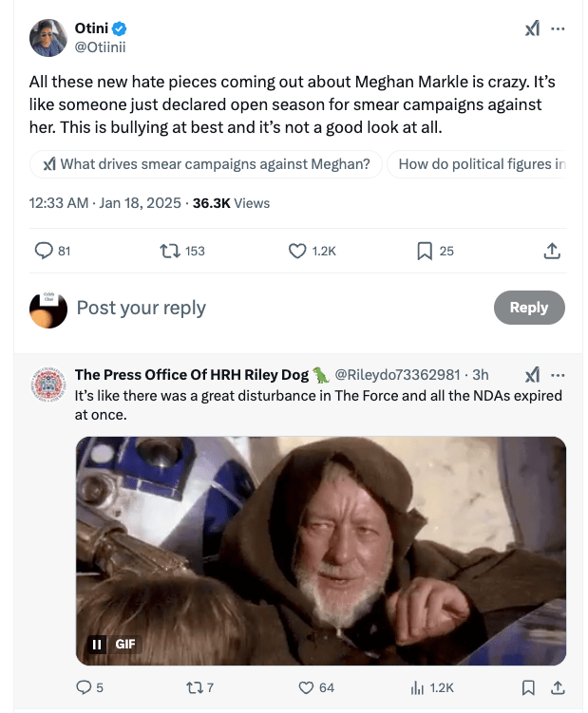Open the more options menu on Otini's post

[559, 29]
